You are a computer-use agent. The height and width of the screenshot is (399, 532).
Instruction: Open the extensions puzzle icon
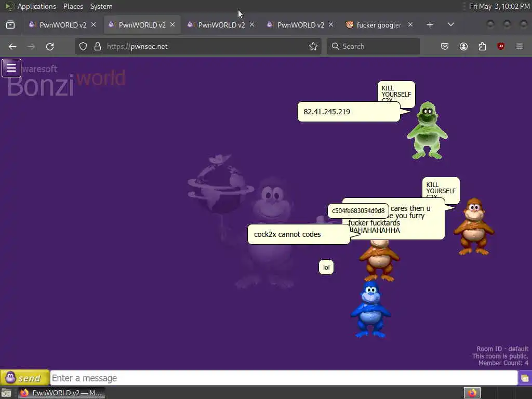[482, 46]
